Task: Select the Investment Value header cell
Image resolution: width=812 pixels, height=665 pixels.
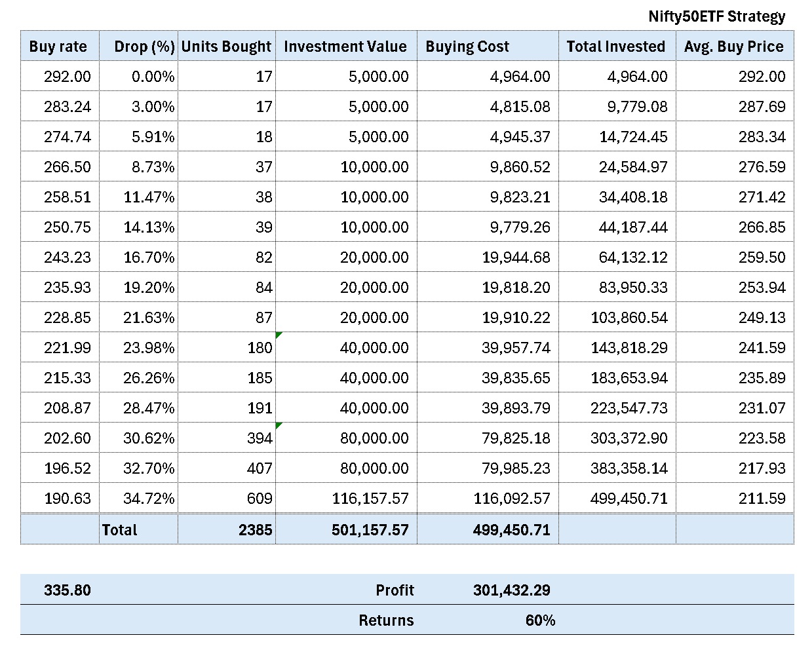Action: click(x=345, y=47)
